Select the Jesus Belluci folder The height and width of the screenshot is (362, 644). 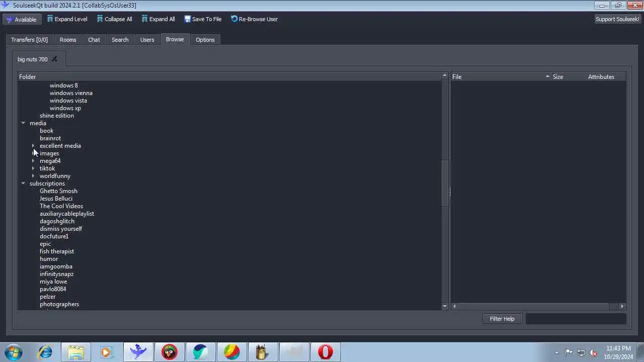(x=56, y=199)
